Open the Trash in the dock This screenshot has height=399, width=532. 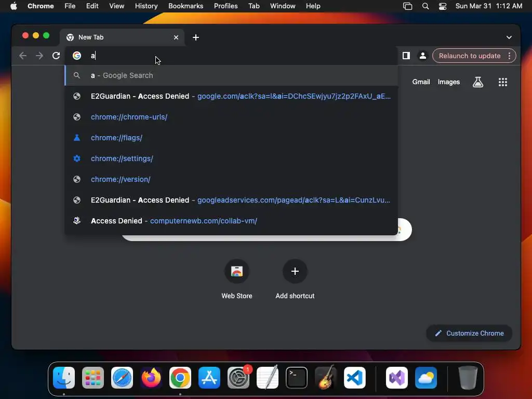[x=468, y=378]
